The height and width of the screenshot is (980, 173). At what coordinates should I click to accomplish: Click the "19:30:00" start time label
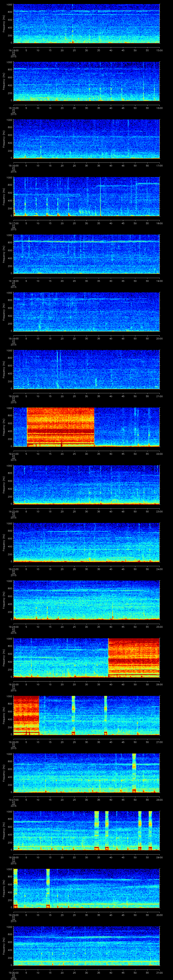point(13,972)
